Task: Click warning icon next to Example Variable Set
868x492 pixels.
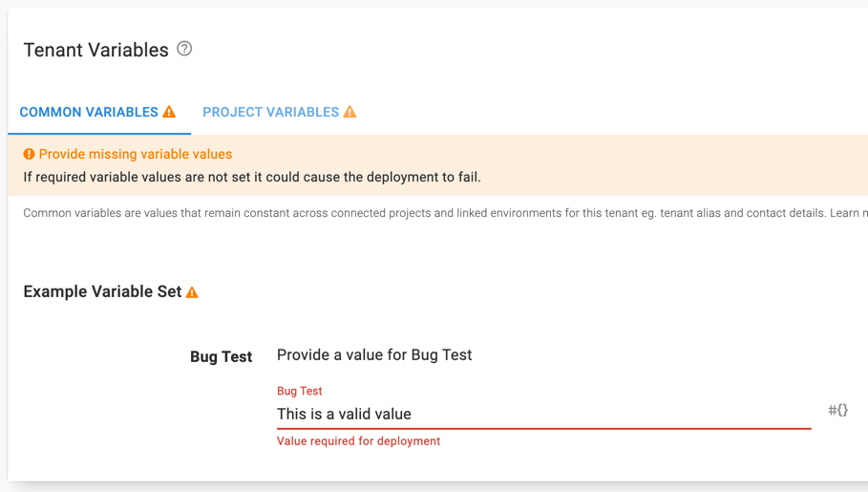Action: click(x=192, y=292)
